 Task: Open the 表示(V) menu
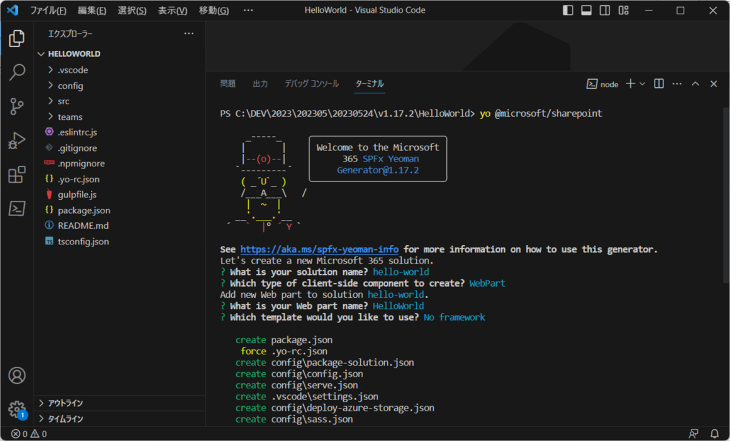click(x=172, y=10)
